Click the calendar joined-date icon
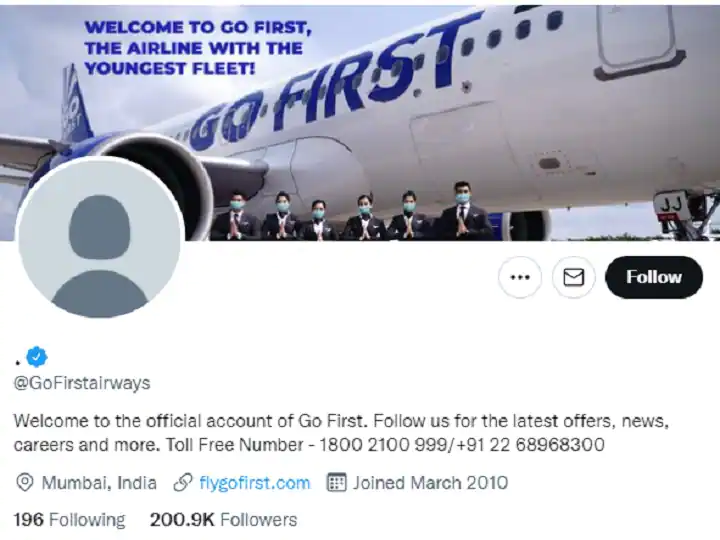Image resolution: width=720 pixels, height=540 pixels. 336,483
